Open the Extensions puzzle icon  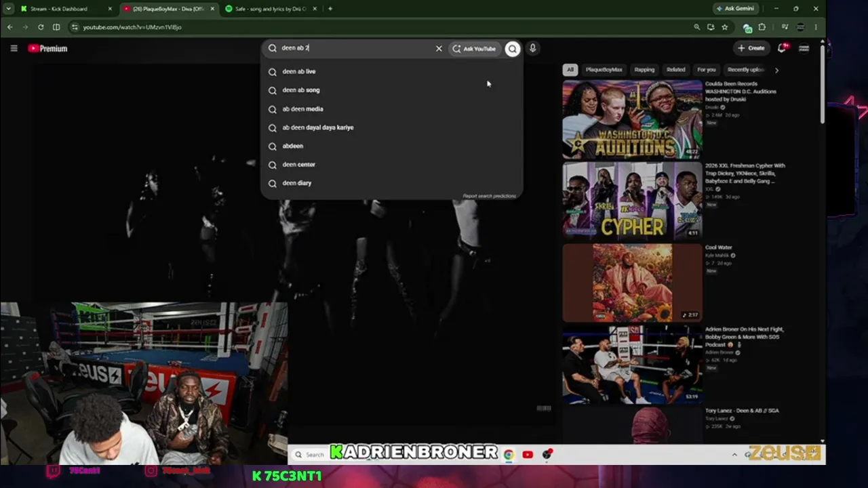762,27
